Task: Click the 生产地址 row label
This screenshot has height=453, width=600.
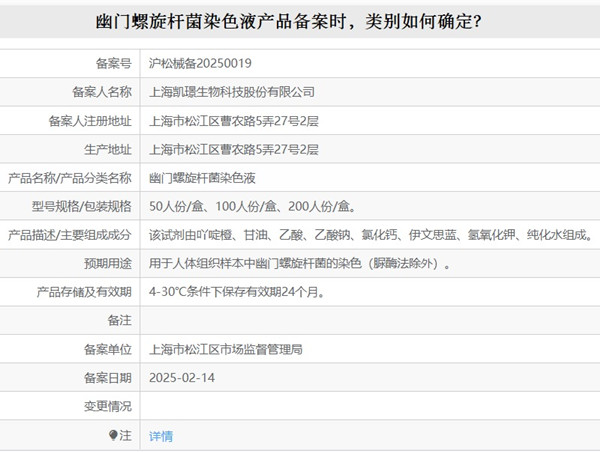Action: [108, 149]
